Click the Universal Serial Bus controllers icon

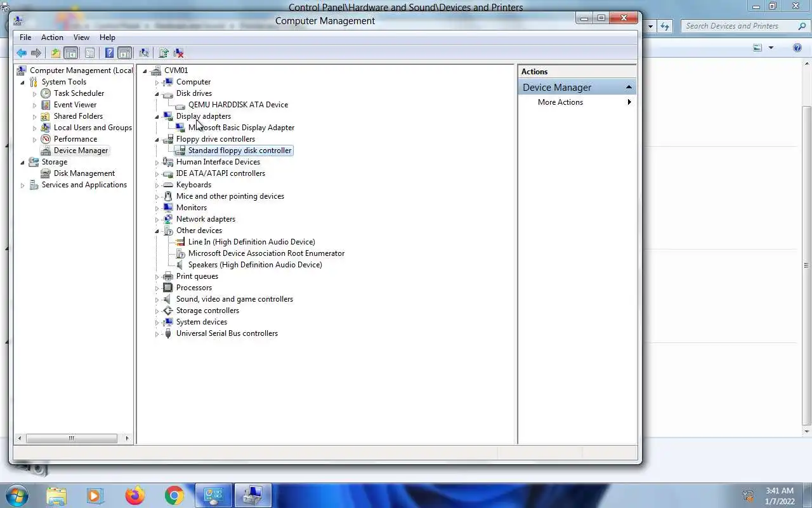168,333
